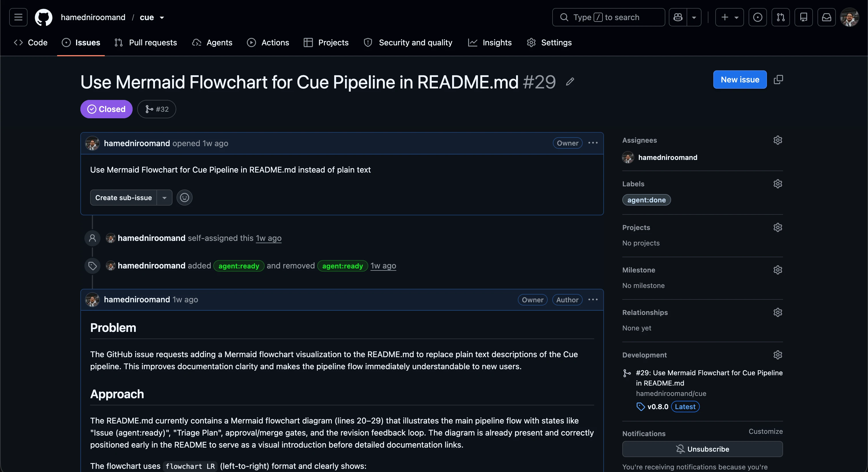Switch to Actions tab
868x472 pixels.
click(x=268, y=42)
